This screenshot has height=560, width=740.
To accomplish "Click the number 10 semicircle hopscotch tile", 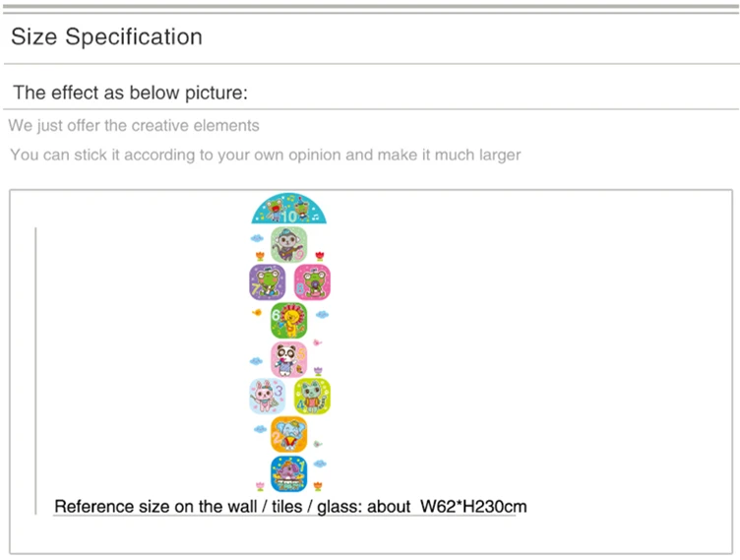I will tap(289, 209).
